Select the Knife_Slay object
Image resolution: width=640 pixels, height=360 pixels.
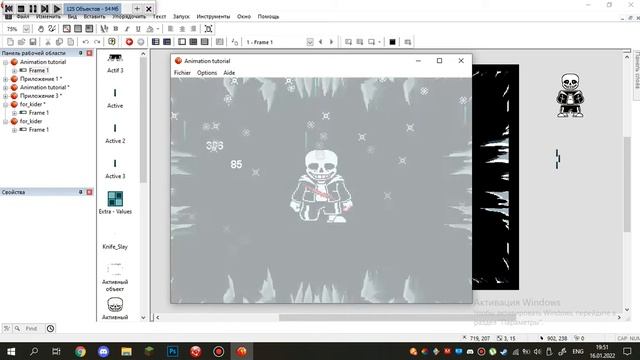pos(115,247)
